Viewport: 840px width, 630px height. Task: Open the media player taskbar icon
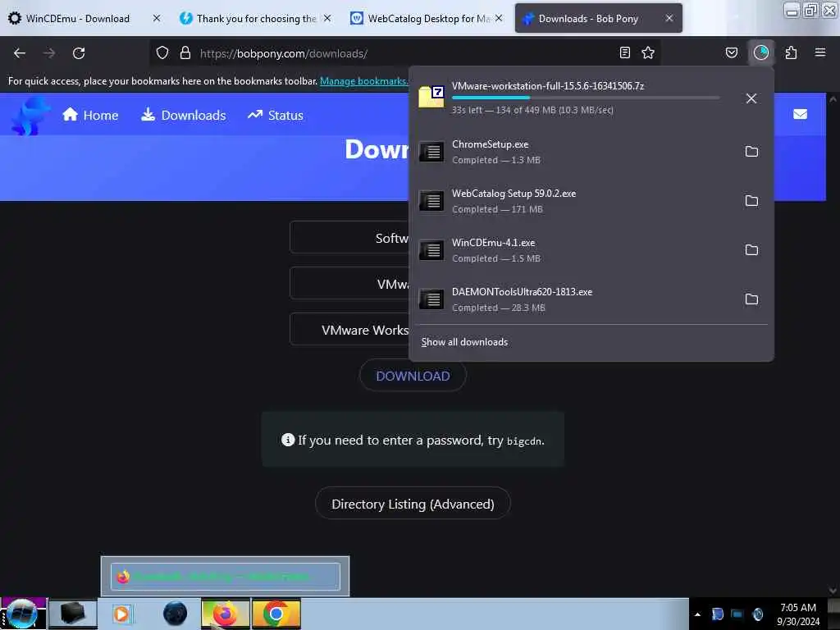(121, 614)
